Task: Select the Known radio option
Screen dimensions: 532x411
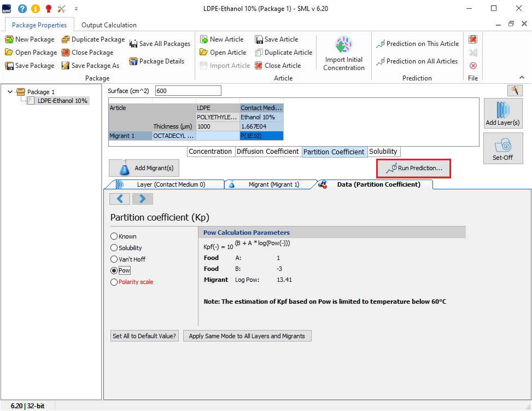Action: 114,236
